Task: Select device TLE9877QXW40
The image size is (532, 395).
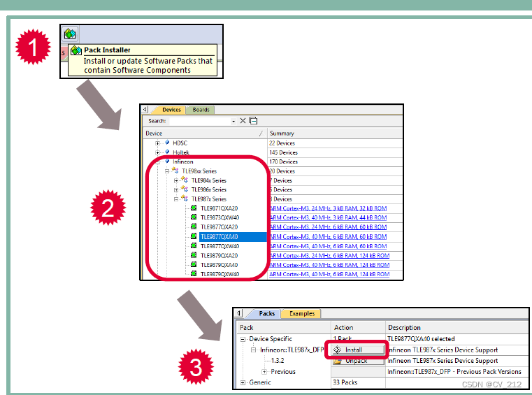Action: coord(220,246)
